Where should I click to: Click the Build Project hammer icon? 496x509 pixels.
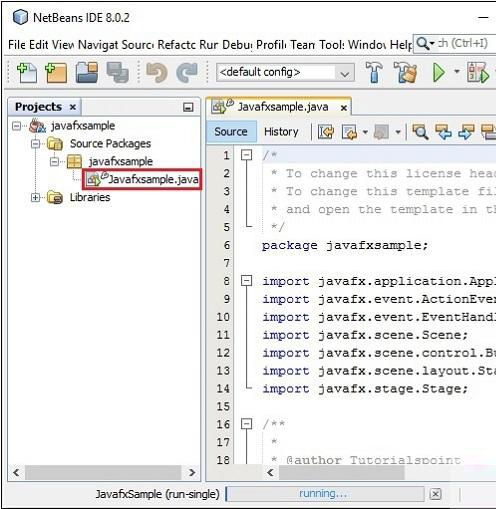pyautogui.click(x=374, y=72)
